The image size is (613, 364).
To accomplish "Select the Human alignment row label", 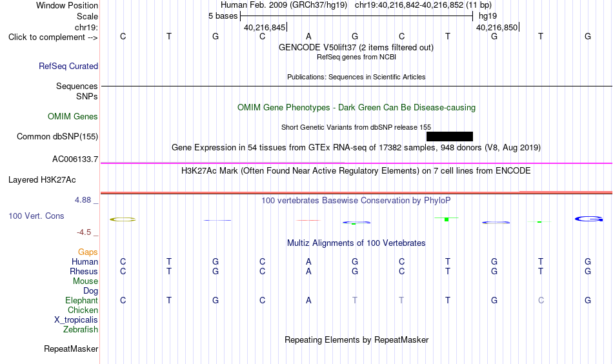I will (85, 261).
